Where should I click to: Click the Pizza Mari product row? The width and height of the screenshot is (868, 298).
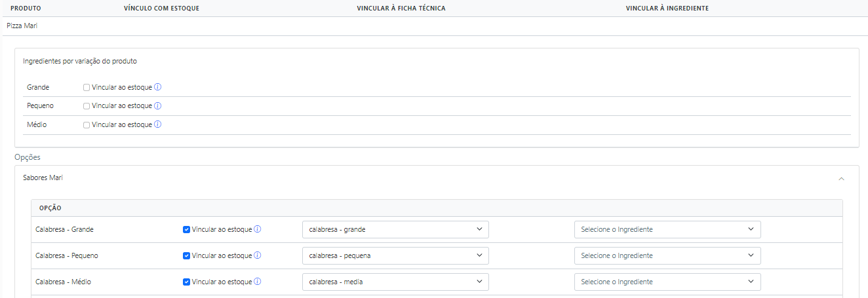(x=434, y=26)
